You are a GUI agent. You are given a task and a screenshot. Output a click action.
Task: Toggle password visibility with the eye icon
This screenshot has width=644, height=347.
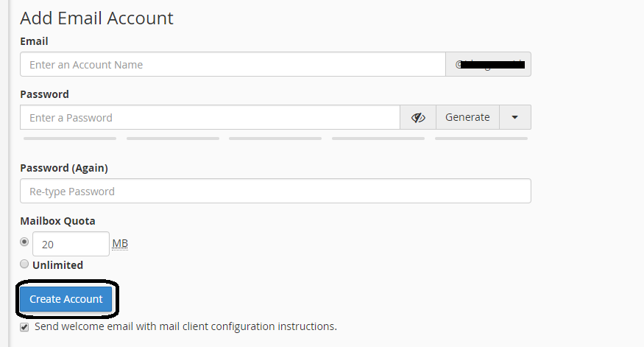[x=418, y=117]
